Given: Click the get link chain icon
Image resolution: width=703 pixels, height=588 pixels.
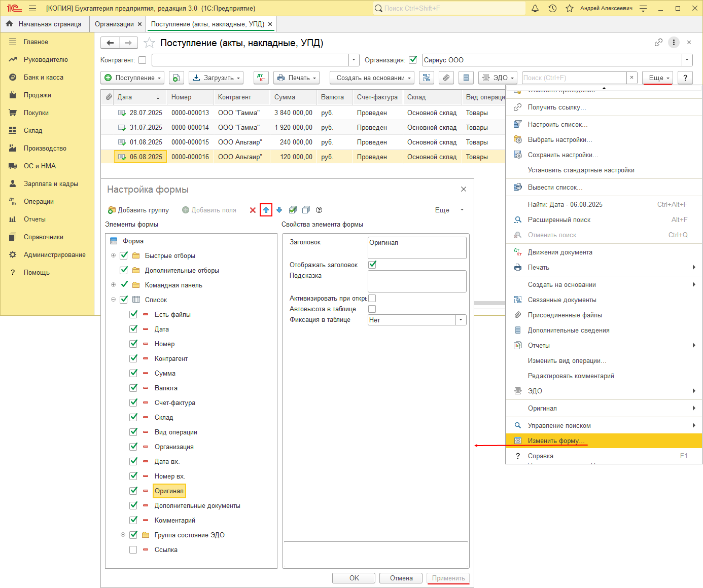Looking at the screenshot, I should [658, 43].
